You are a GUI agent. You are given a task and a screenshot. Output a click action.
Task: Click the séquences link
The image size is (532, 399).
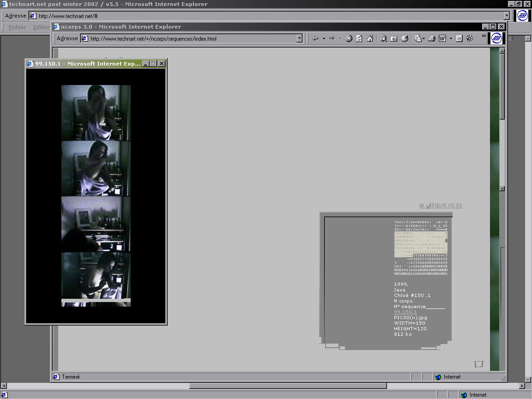pos(441,205)
